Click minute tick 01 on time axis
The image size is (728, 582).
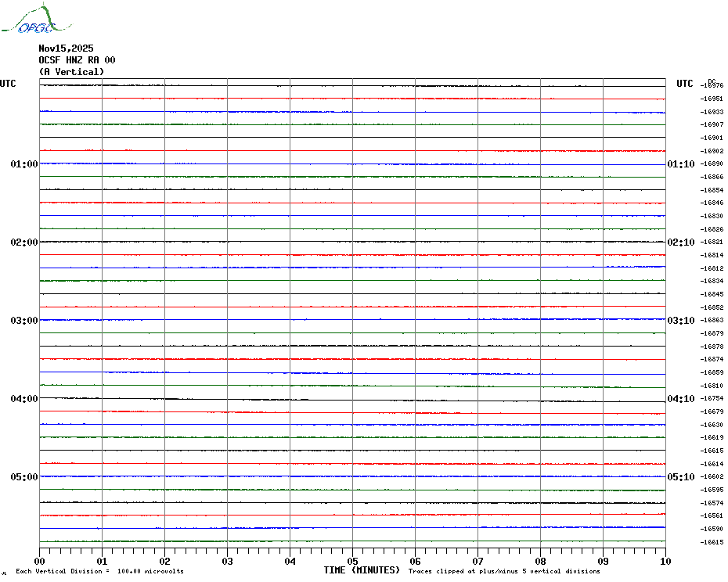click(x=102, y=561)
